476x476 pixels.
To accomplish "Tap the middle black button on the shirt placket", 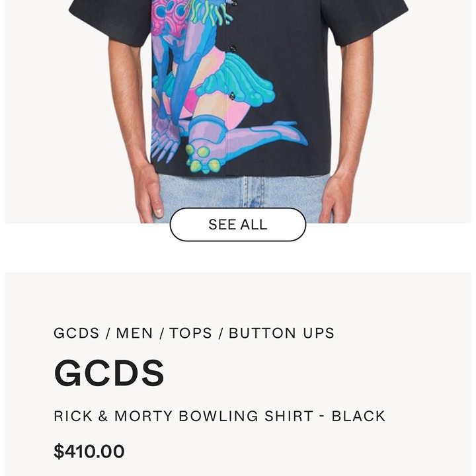I will tap(233, 48).
